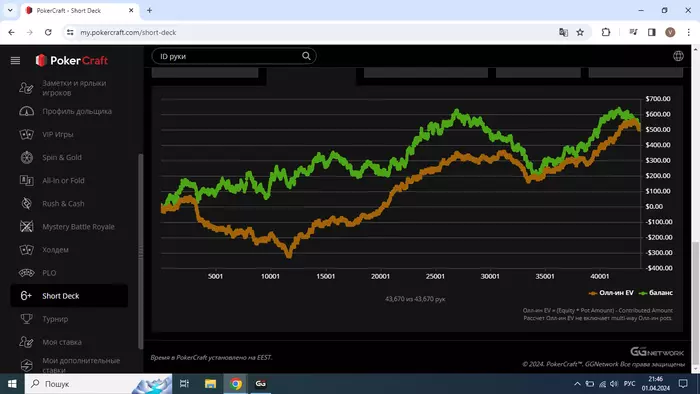The height and width of the screenshot is (394, 700).
Task: Click the Windows search box Пошук
Action: pyautogui.click(x=98, y=384)
